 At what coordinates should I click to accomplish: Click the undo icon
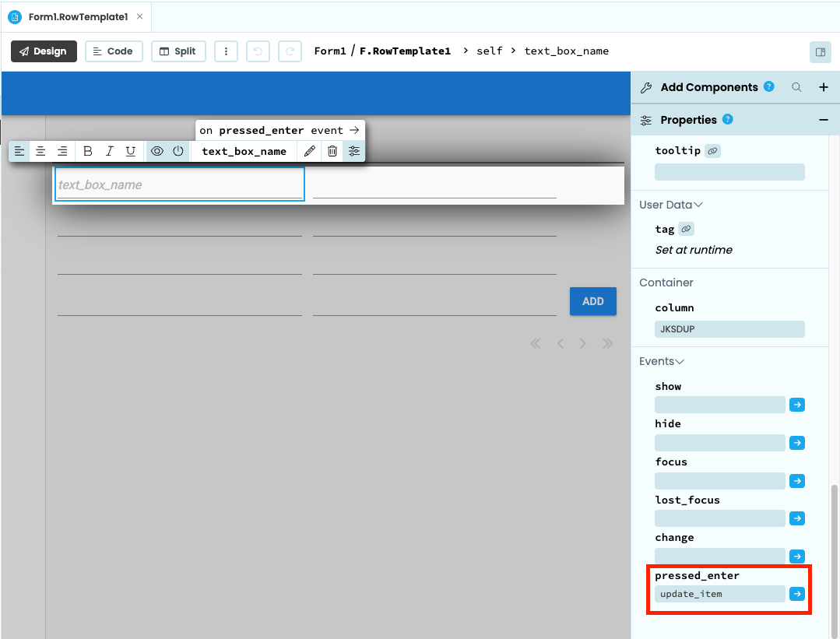point(258,51)
